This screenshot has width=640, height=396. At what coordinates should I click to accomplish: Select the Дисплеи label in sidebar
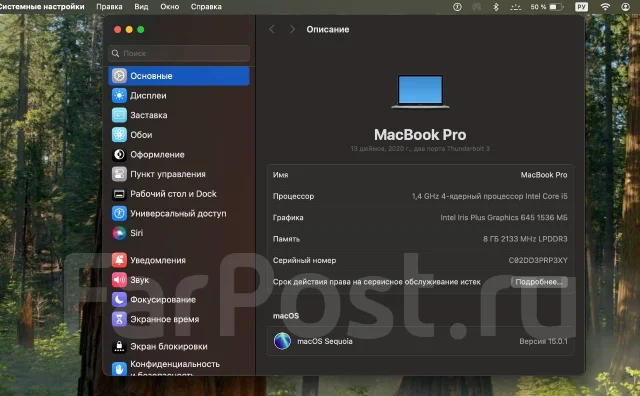[x=148, y=96]
